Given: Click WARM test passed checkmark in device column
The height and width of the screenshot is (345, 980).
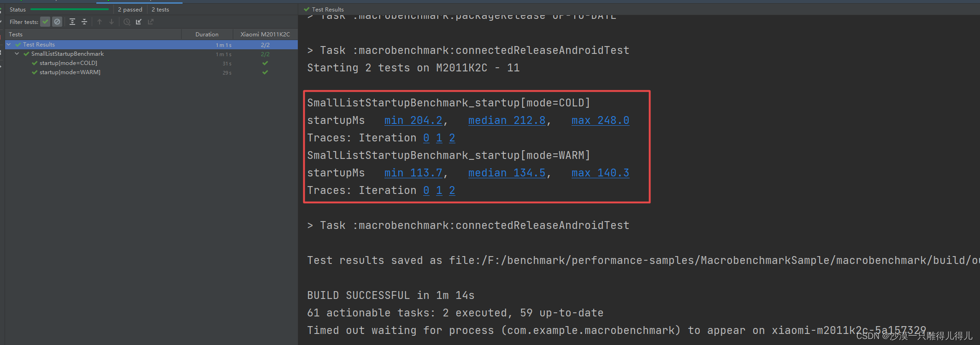Looking at the screenshot, I should (265, 72).
